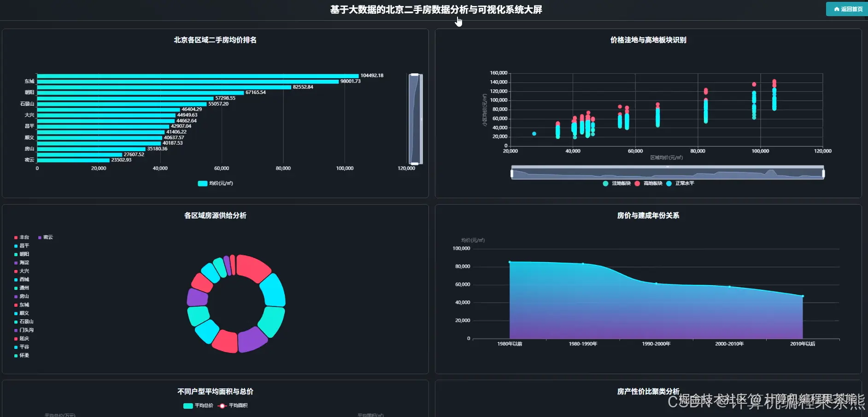Image resolution: width=868 pixels, height=417 pixels.
Task: Click the left handle of horizontal zoom slider
Action: click(512, 174)
